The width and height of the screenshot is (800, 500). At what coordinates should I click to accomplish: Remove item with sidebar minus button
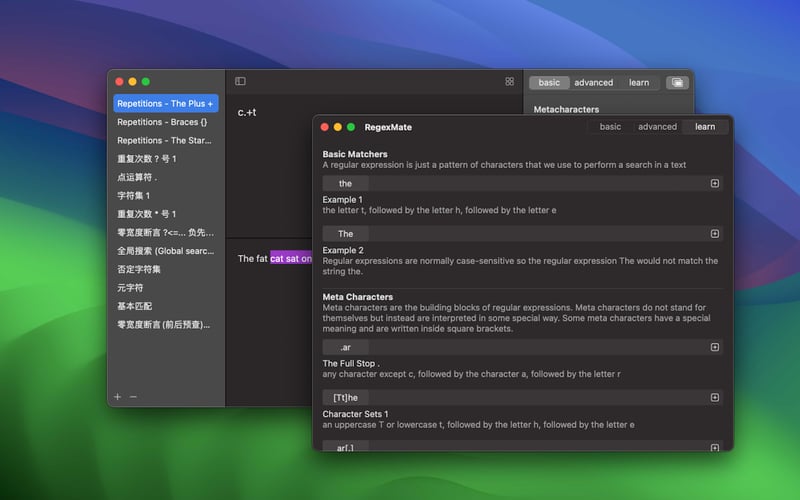[x=133, y=396]
